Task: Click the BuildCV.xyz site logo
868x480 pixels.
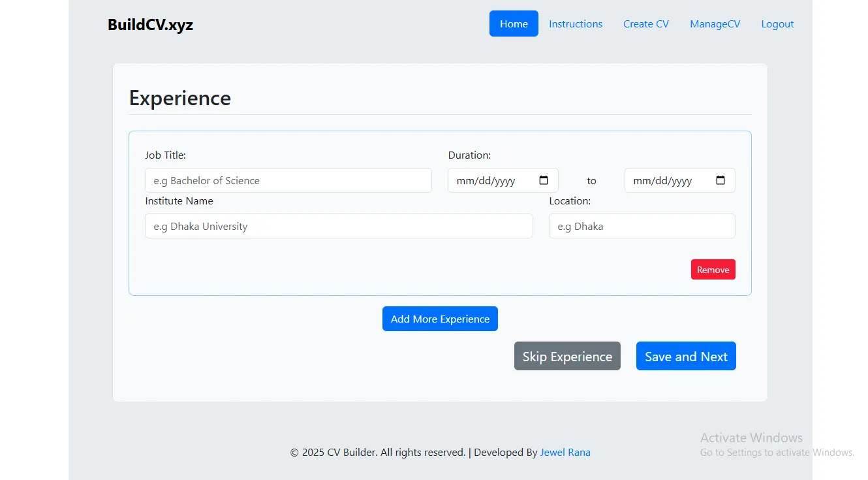Action: pos(150,25)
